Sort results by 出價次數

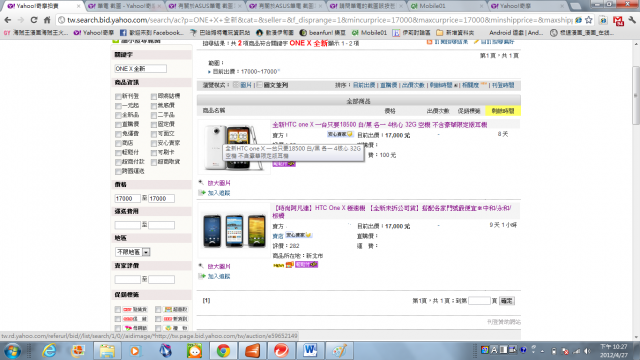(x=413, y=85)
